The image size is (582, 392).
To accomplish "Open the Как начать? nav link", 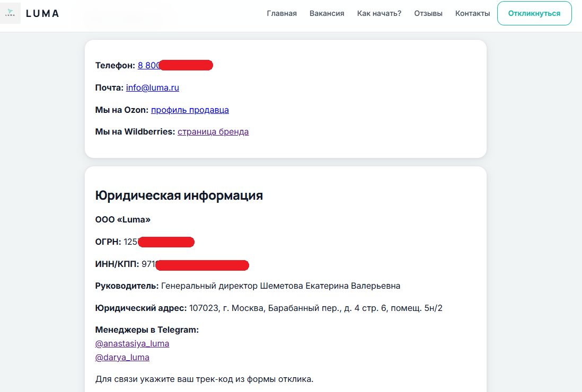I will [379, 13].
